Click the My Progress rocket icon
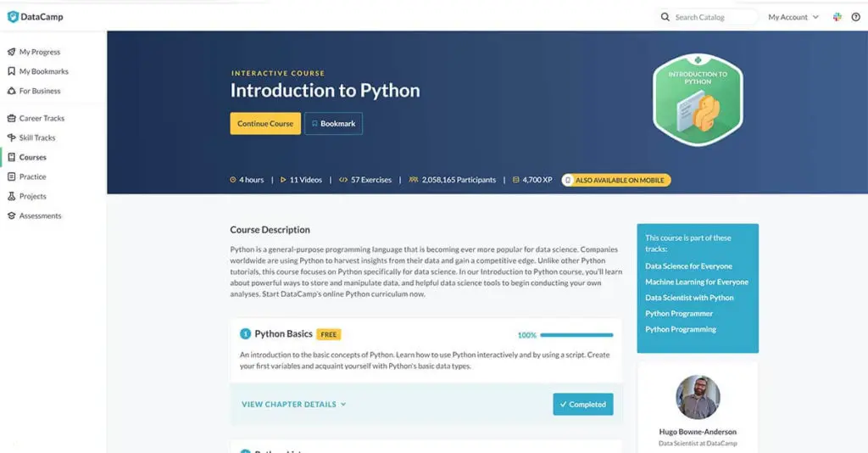The height and width of the screenshot is (453, 868). pyautogui.click(x=11, y=52)
